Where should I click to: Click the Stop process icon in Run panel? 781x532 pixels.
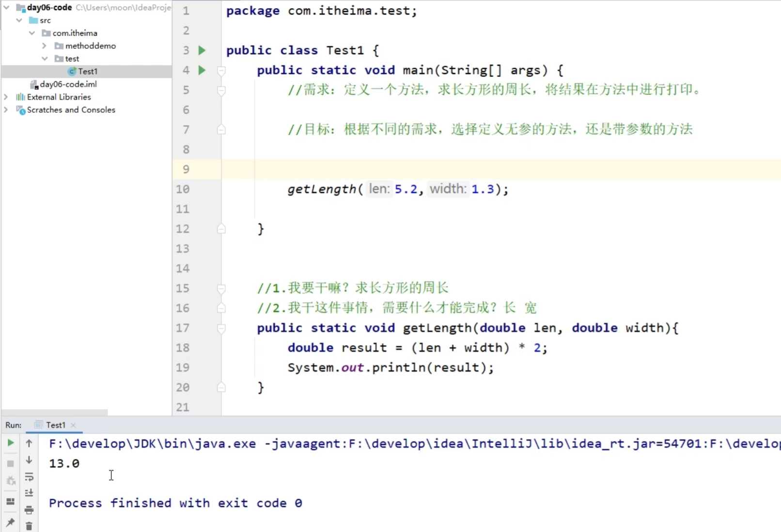(x=11, y=463)
